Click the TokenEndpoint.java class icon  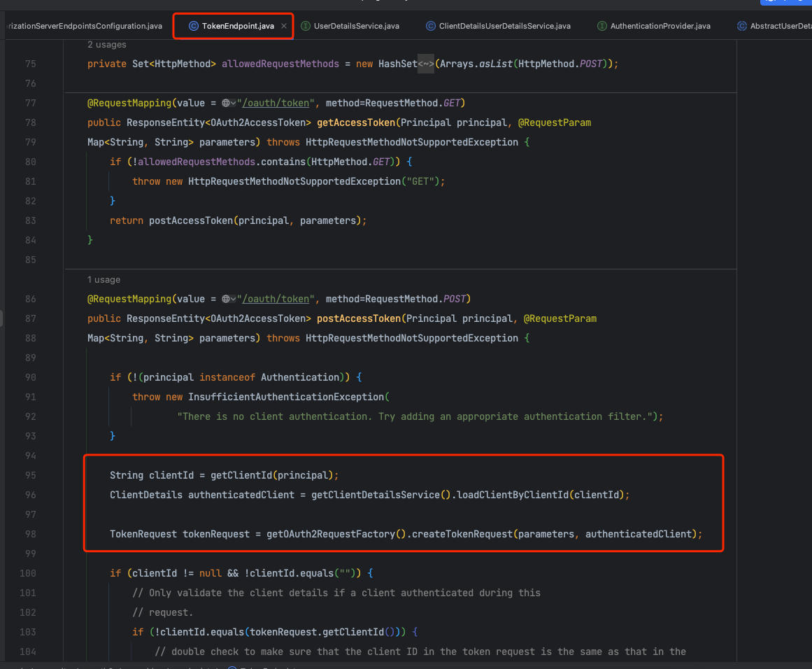(x=194, y=26)
